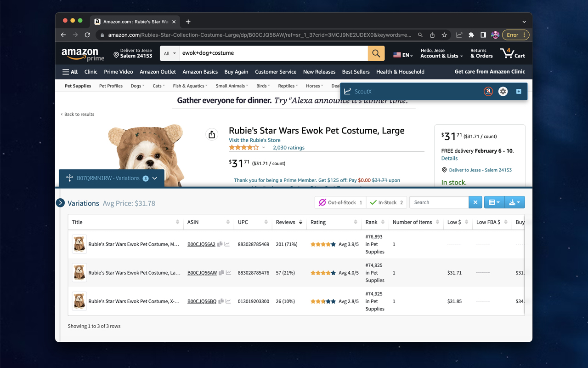The height and width of the screenshot is (368, 588).
Task: Click the blue plus icon in ScoutX bar
Action: [519, 92]
